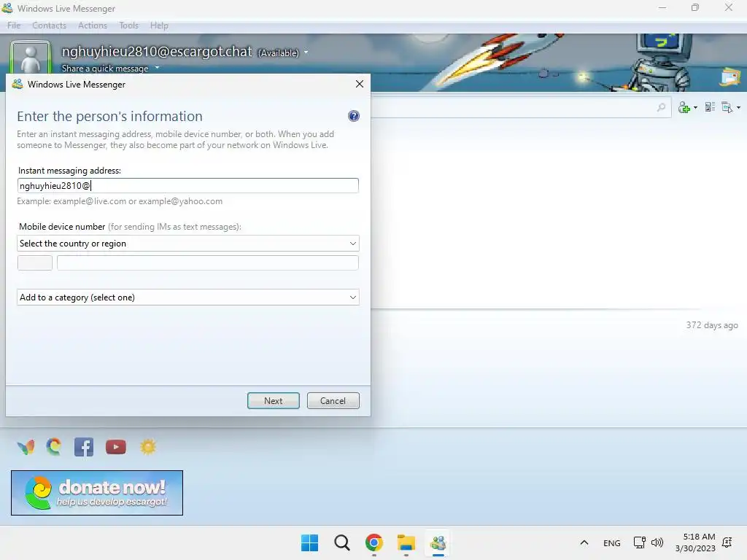Click the mobile phone number field

pos(208,262)
